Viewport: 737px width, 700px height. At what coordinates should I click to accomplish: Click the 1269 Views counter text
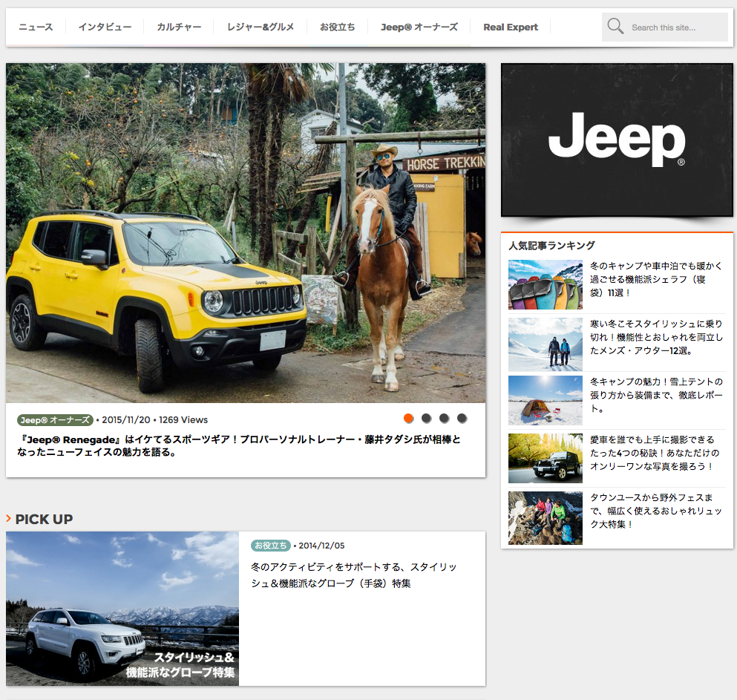pos(183,420)
